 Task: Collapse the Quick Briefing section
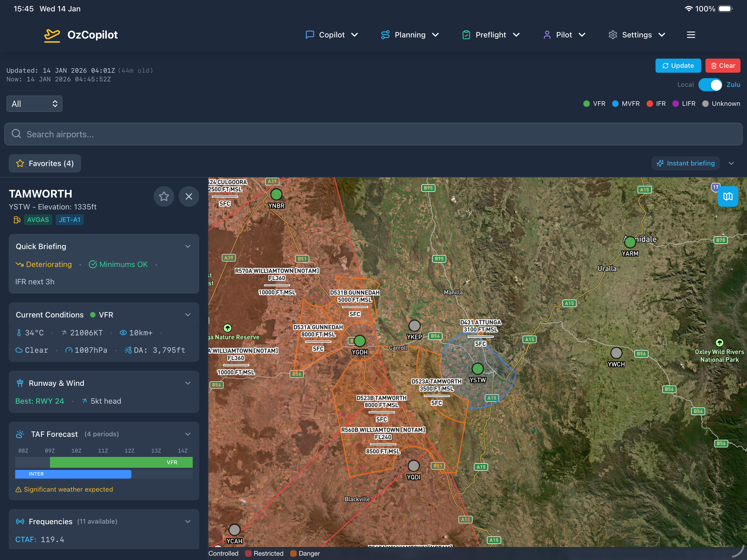(x=188, y=246)
